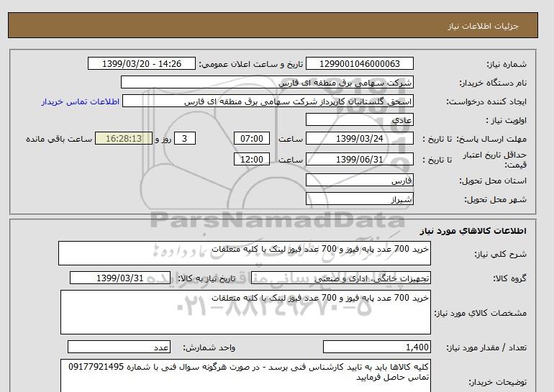Click the label نام دستگاه خریدار
The image size is (554, 392).
pyautogui.click(x=493, y=83)
